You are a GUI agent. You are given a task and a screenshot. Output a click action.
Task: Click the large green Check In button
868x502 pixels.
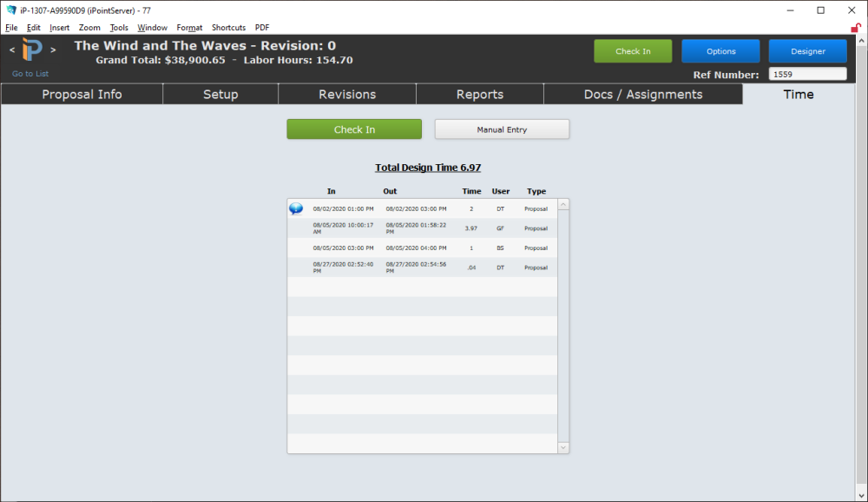(x=354, y=129)
